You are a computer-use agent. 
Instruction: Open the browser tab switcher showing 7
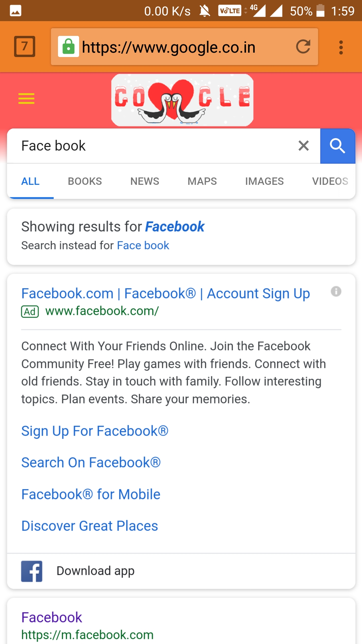click(x=24, y=46)
